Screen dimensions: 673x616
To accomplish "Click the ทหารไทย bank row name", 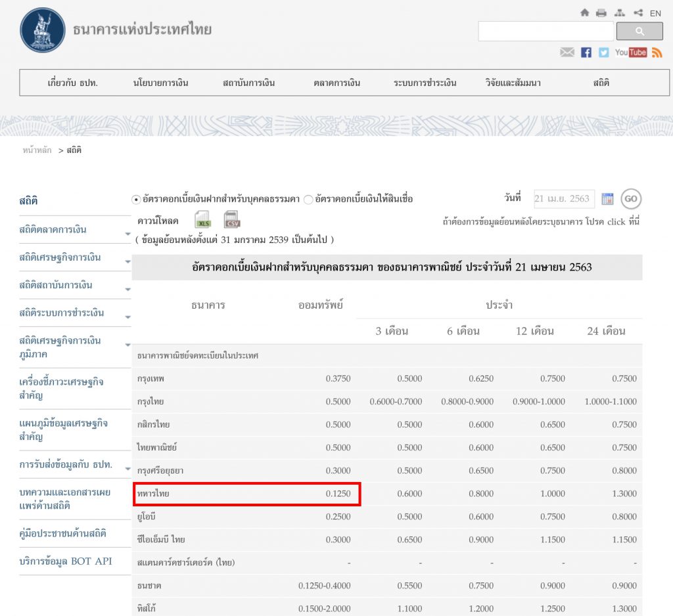I will 152,494.
